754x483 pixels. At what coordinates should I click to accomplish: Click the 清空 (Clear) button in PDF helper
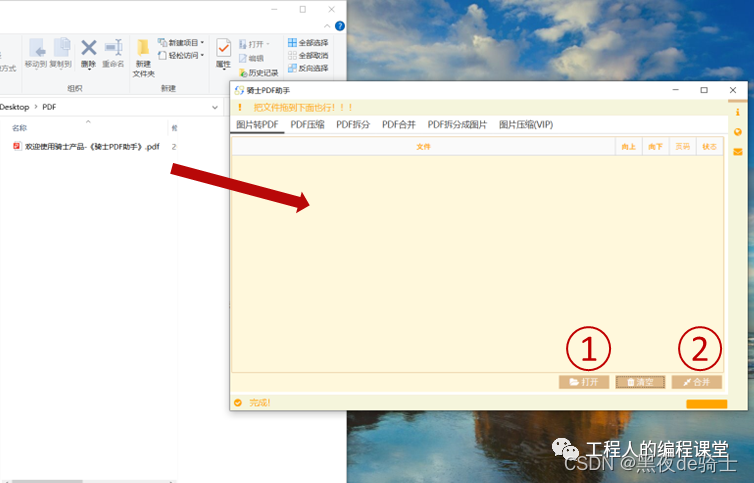pyautogui.click(x=640, y=382)
